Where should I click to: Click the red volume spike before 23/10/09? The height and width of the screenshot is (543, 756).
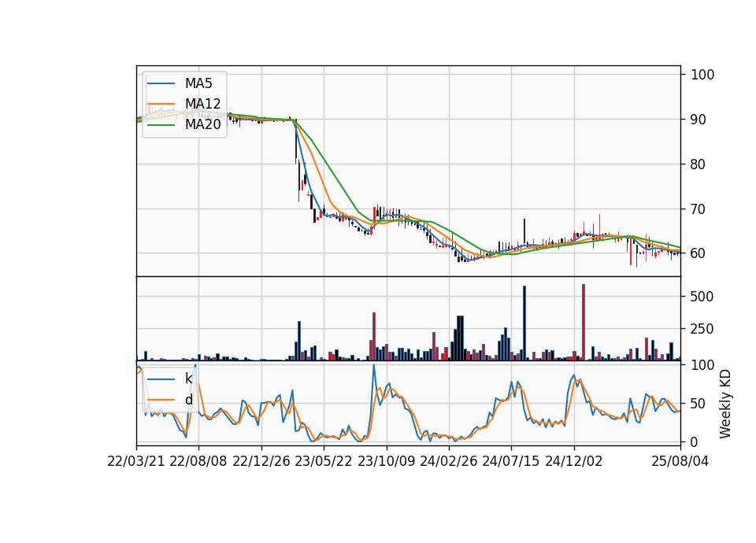tap(373, 337)
